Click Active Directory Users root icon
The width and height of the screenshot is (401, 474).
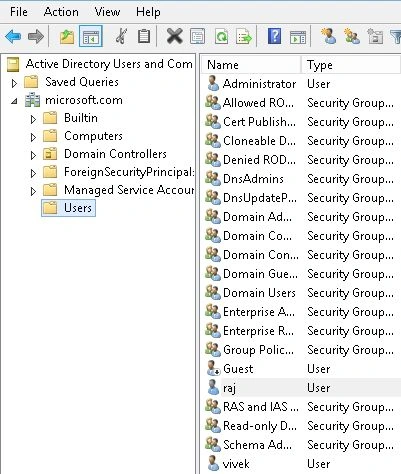coord(13,64)
